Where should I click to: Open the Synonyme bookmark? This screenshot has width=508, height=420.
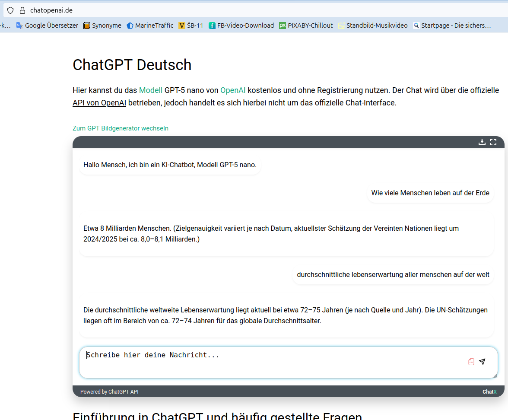[x=102, y=25]
